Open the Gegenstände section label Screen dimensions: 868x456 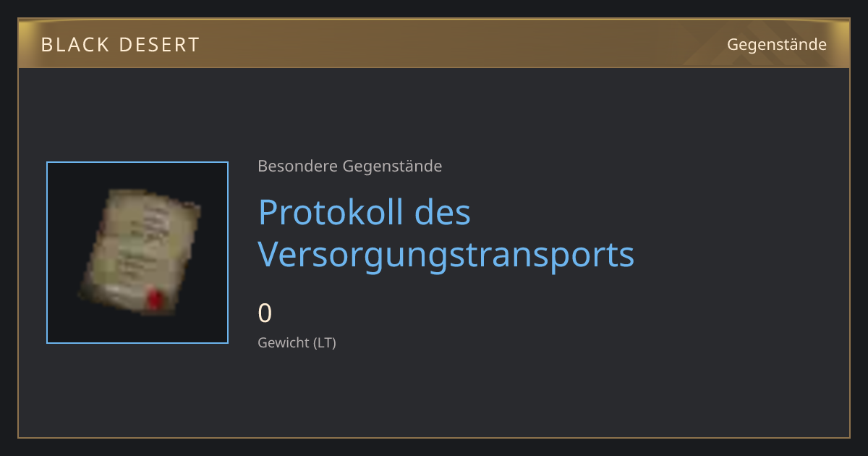[x=777, y=45]
